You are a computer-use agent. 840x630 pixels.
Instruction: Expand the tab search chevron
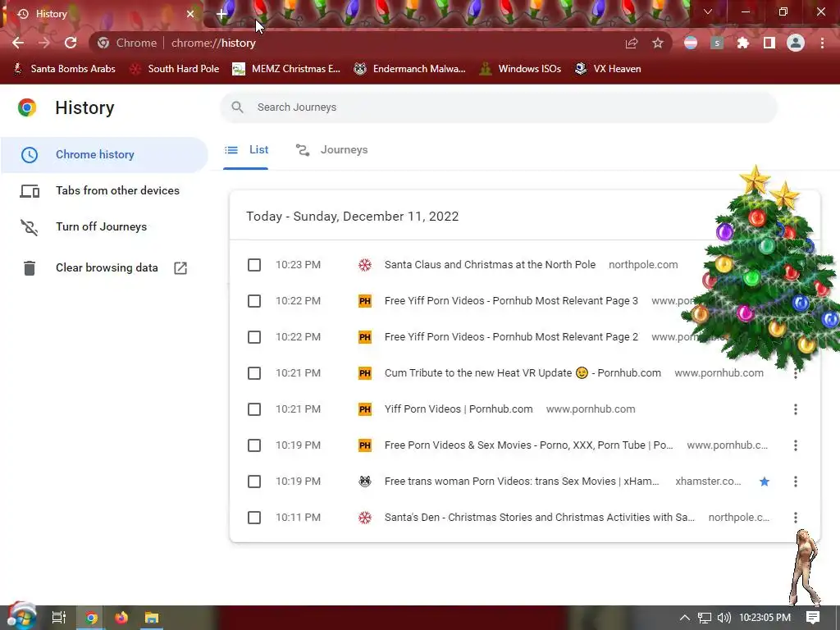click(x=708, y=11)
